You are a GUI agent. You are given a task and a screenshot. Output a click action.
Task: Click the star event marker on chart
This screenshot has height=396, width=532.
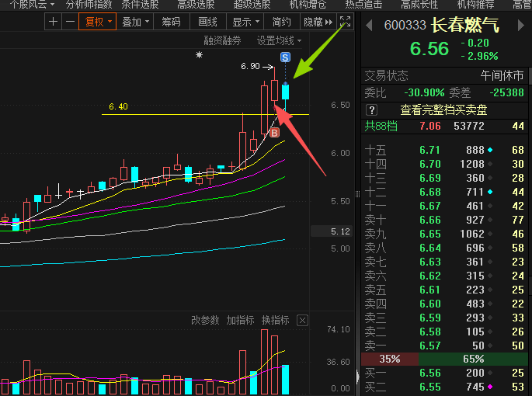(199, 54)
